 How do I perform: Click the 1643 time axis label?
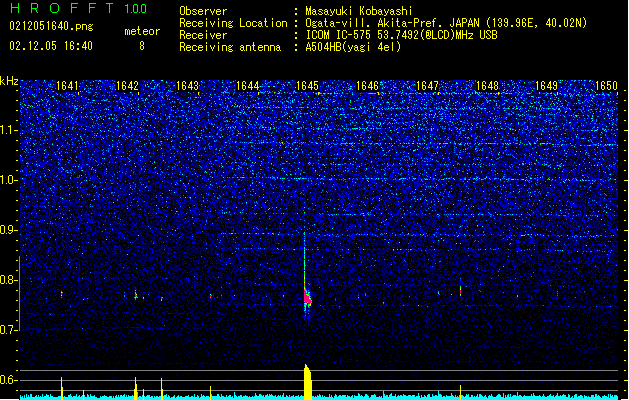(x=187, y=86)
